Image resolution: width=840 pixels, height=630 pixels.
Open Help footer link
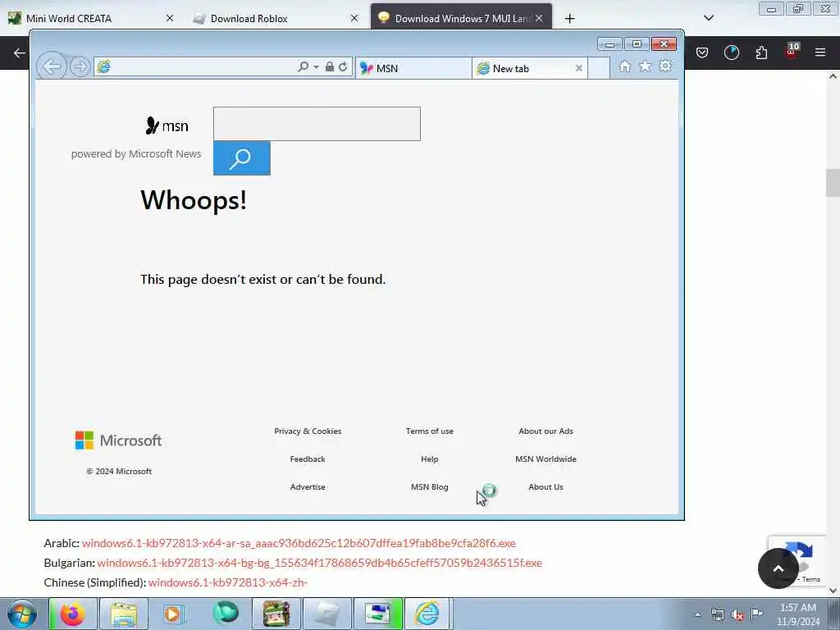(430, 459)
